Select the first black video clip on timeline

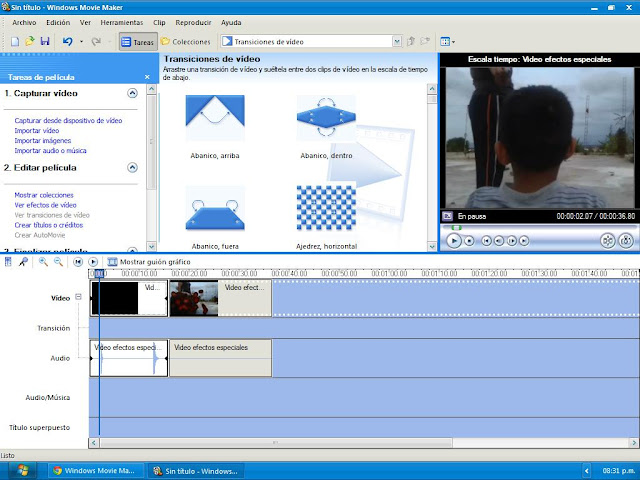(x=129, y=298)
